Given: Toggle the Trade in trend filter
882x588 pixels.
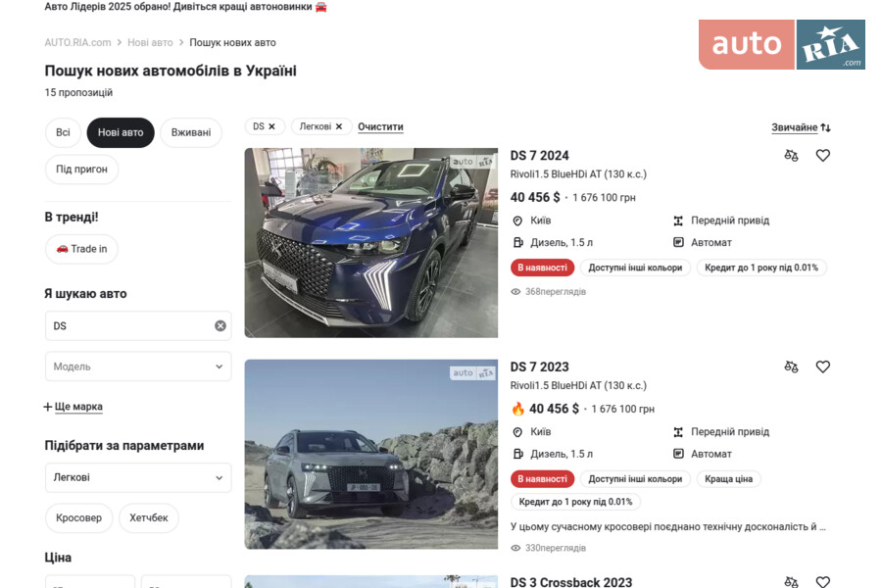Looking at the screenshot, I should tap(81, 249).
